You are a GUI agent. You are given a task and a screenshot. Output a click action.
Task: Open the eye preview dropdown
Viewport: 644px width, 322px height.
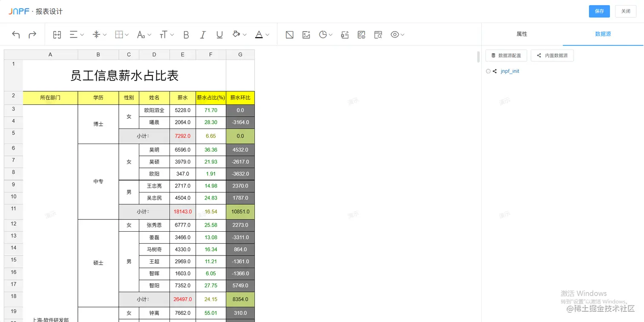[397, 34]
